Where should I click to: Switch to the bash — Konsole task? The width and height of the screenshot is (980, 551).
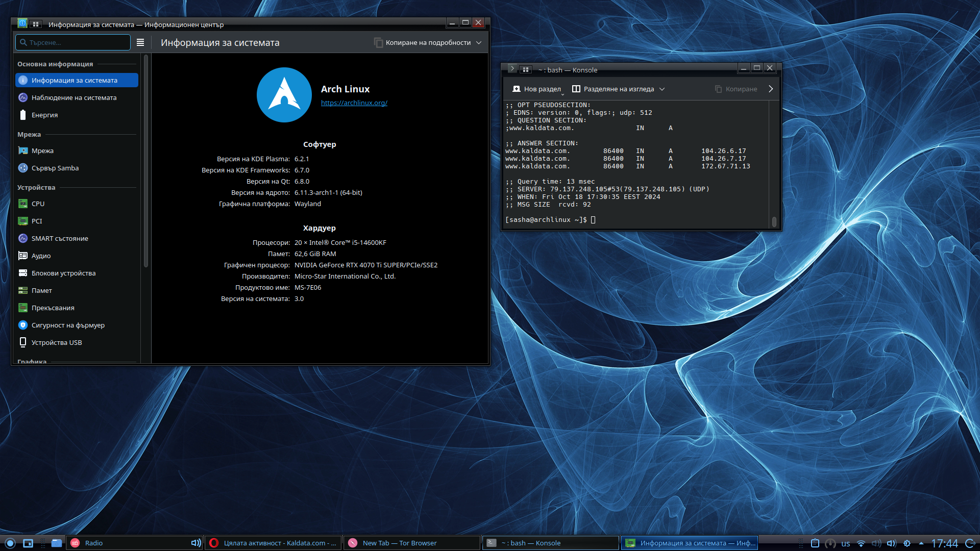point(551,543)
